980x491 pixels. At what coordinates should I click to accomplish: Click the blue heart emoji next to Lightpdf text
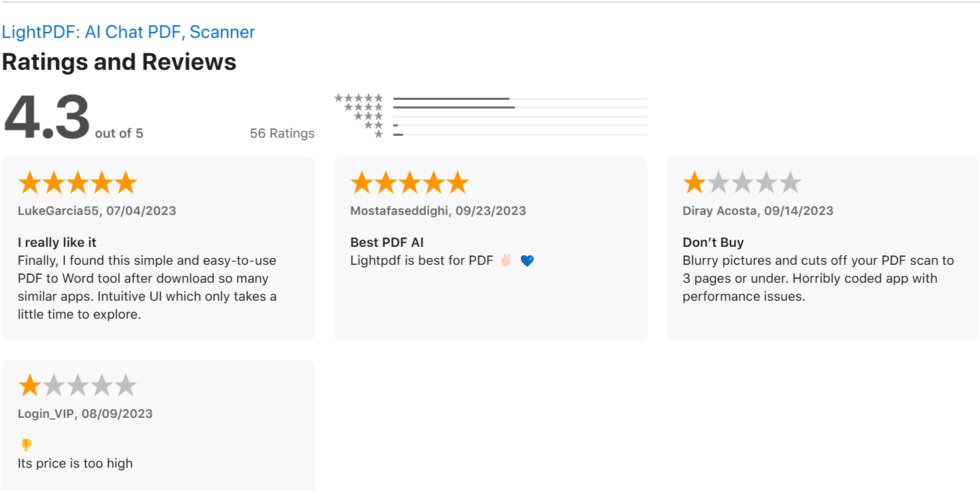527,260
